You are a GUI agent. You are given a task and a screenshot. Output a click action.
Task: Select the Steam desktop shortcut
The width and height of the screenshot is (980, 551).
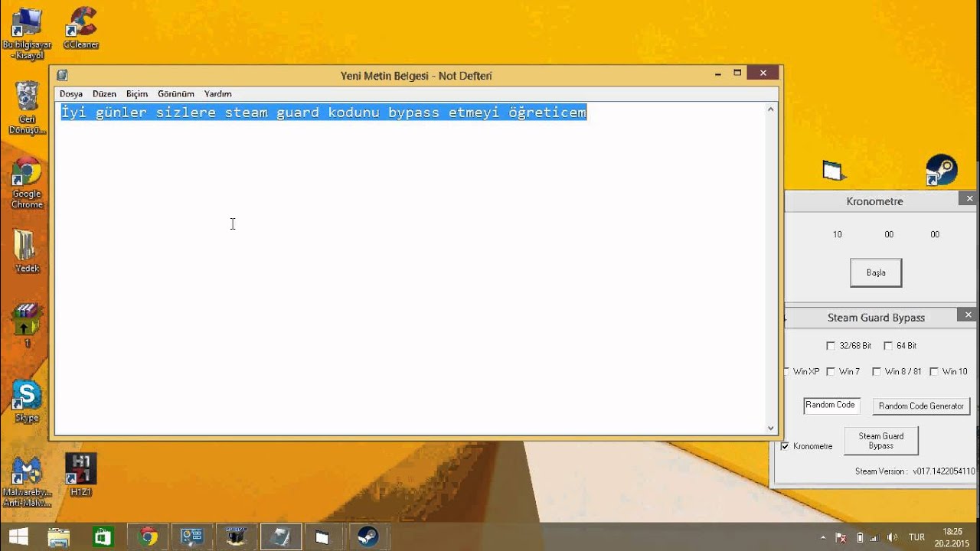tap(941, 170)
